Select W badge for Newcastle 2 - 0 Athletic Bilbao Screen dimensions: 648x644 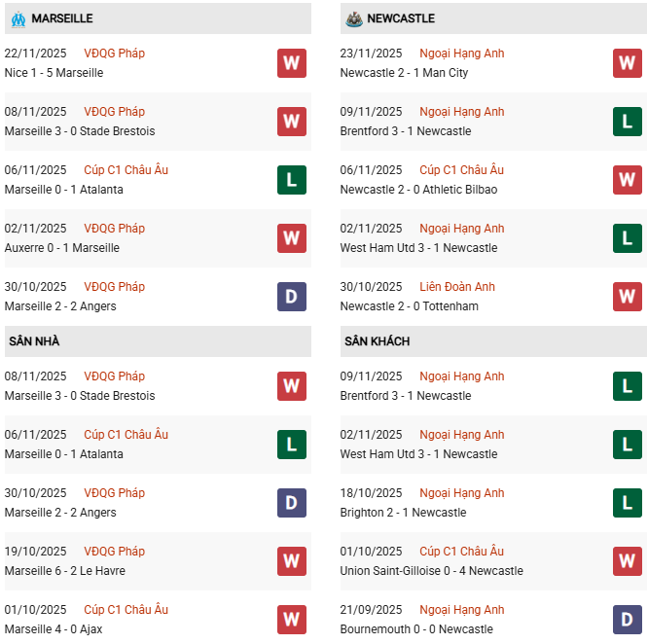[x=627, y=180]
